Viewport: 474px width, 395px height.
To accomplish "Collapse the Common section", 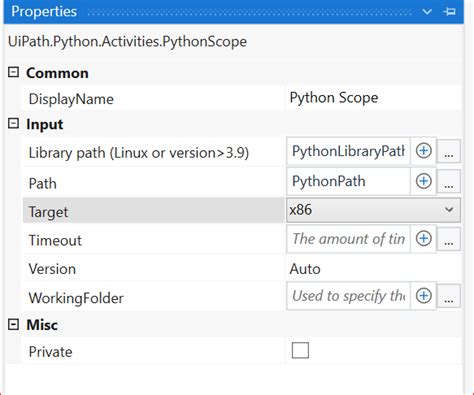I will click(13, 72).
